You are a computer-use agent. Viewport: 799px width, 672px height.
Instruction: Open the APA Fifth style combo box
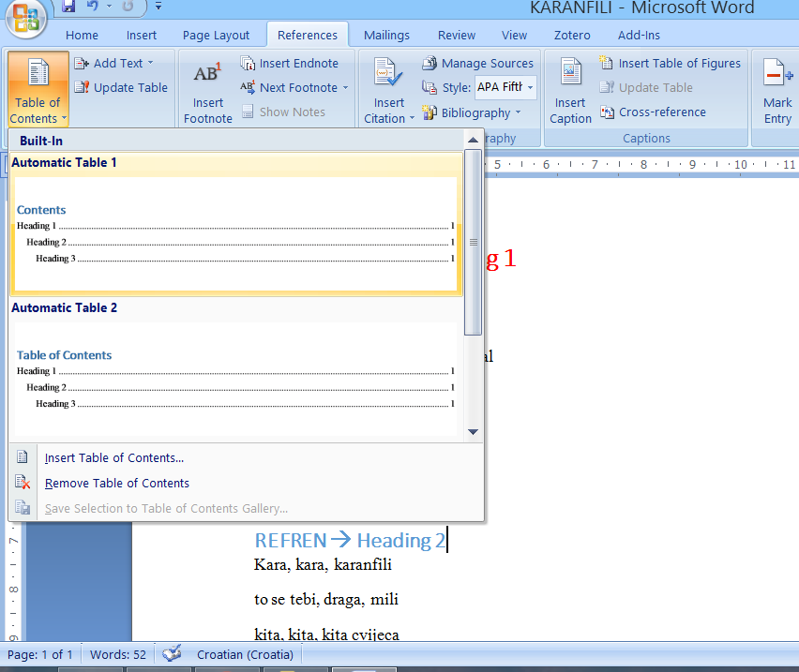click(x=505, y=87)
